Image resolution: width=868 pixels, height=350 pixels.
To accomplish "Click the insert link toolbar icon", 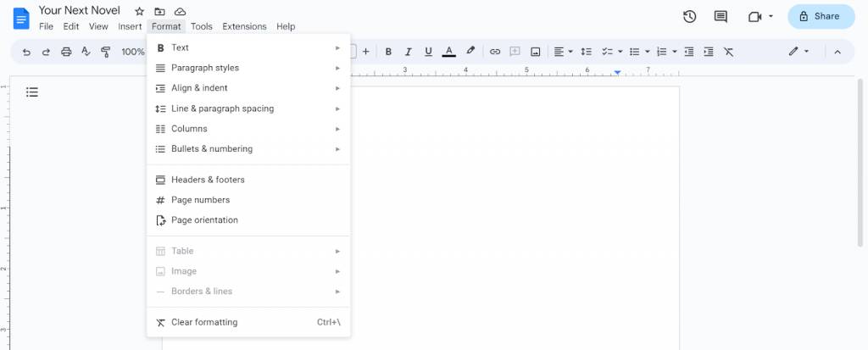I will click(x=495, y=52).
